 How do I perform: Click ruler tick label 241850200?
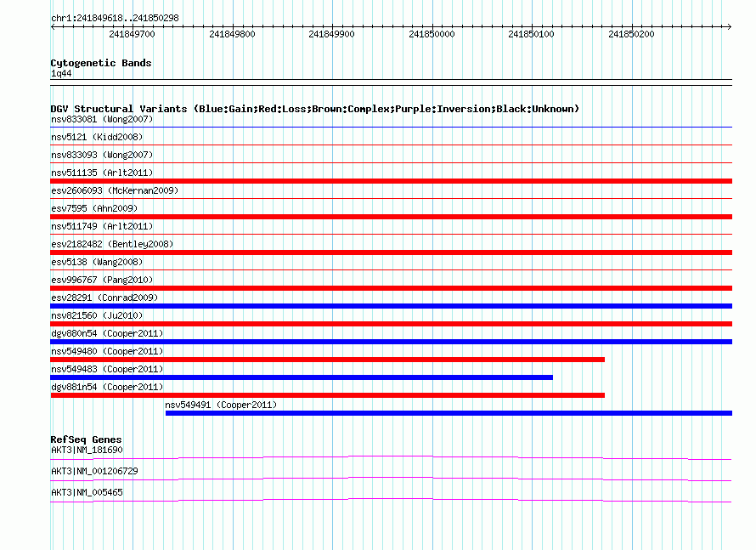(631, 34)
